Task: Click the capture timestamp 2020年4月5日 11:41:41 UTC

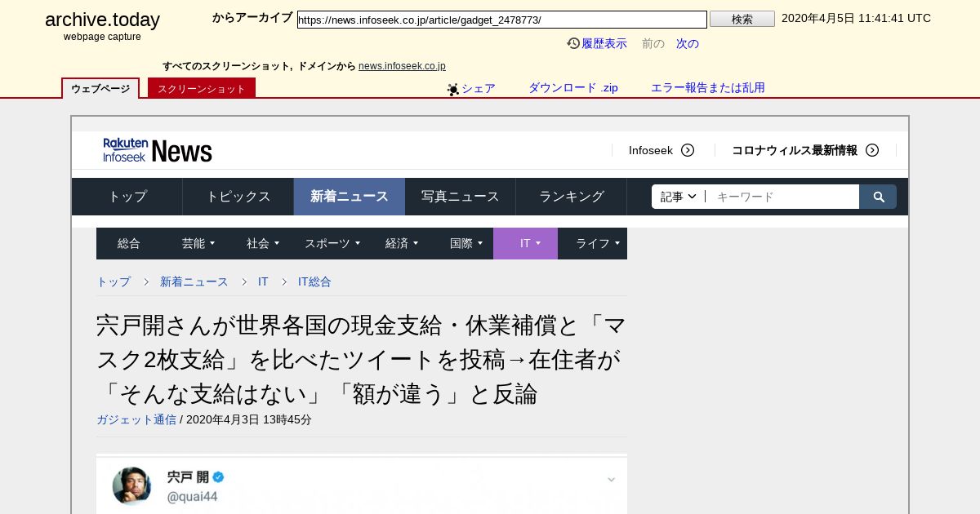Action: click(856, 18)
